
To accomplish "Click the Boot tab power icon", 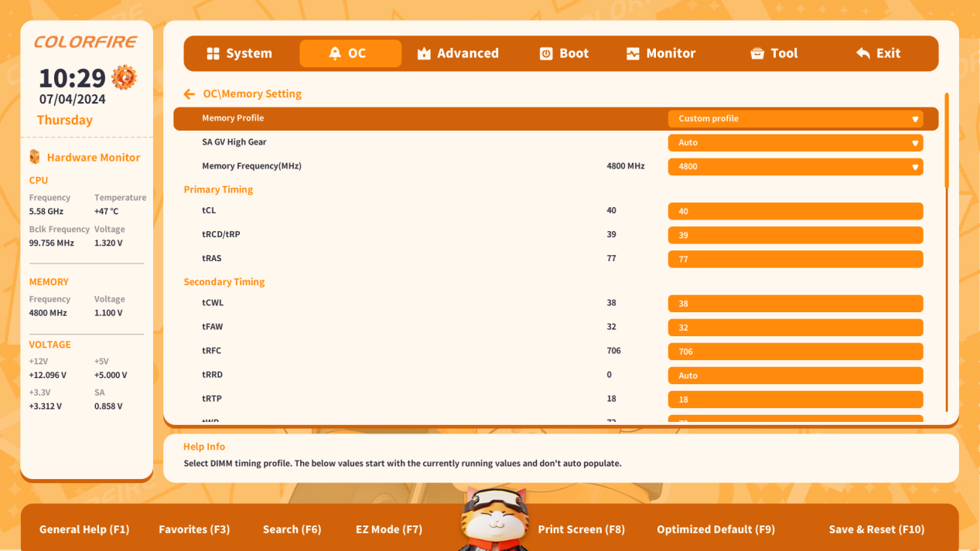I will [x=546, y=53].
